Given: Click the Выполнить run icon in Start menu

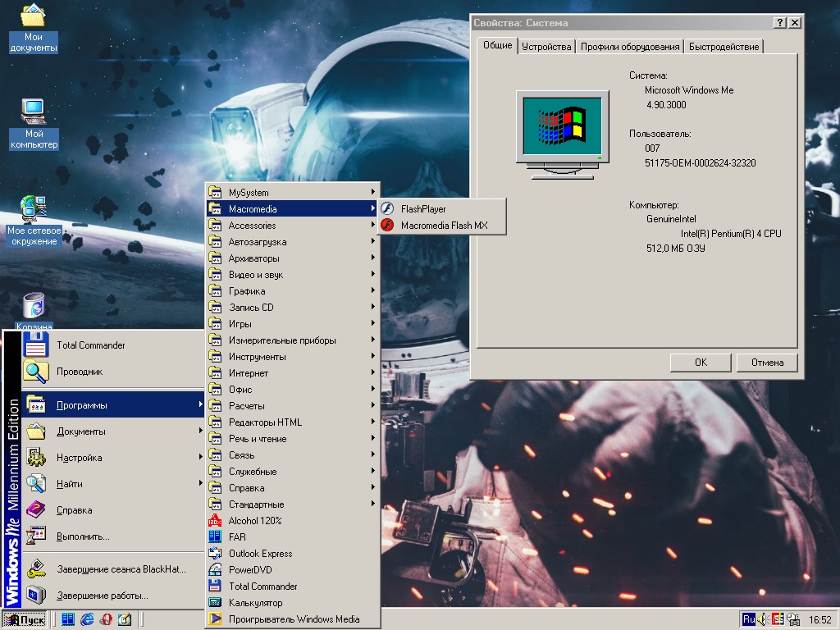Looking at the screenshot, I should coord(36,536).
